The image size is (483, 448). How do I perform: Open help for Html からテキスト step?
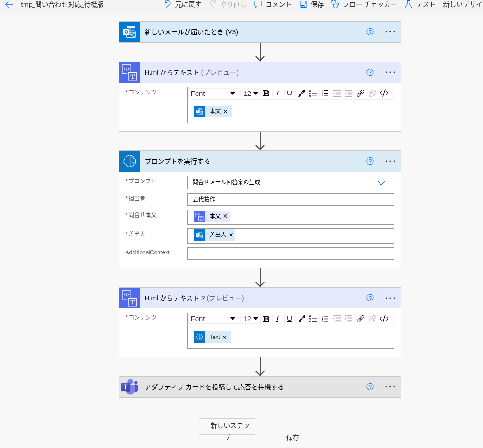[x=370, y=72]
